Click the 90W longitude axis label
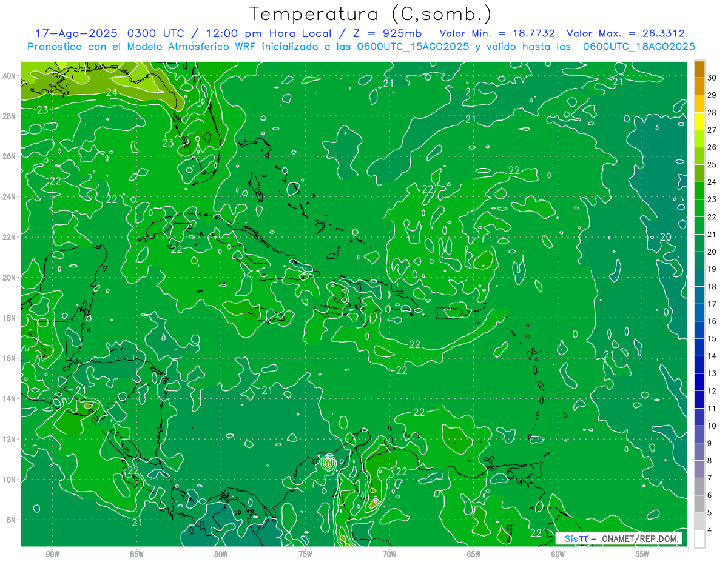Screen dimensions: 728x562 click(x=53, y=554)
